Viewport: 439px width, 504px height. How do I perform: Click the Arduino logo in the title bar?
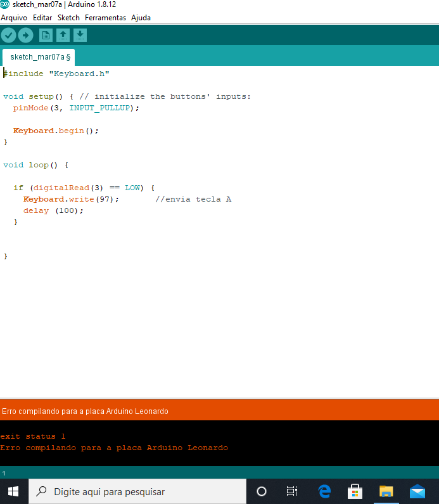point(4,4)
